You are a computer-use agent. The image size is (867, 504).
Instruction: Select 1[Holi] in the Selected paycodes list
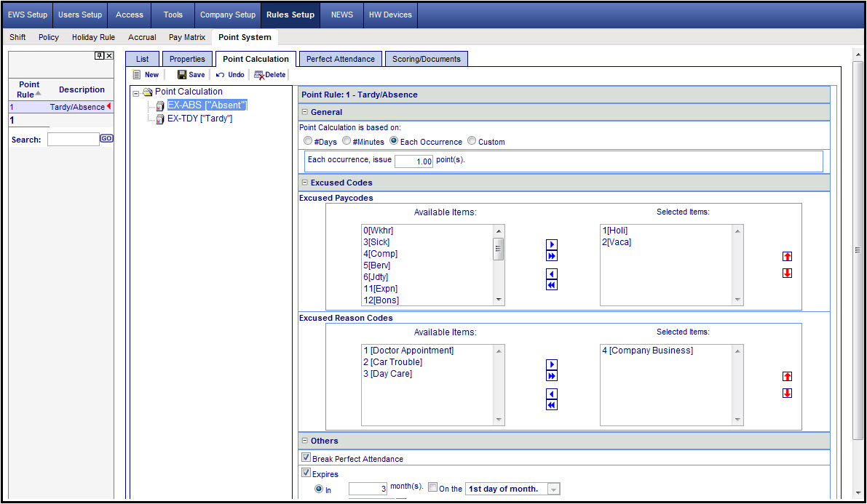pos(615,231)
